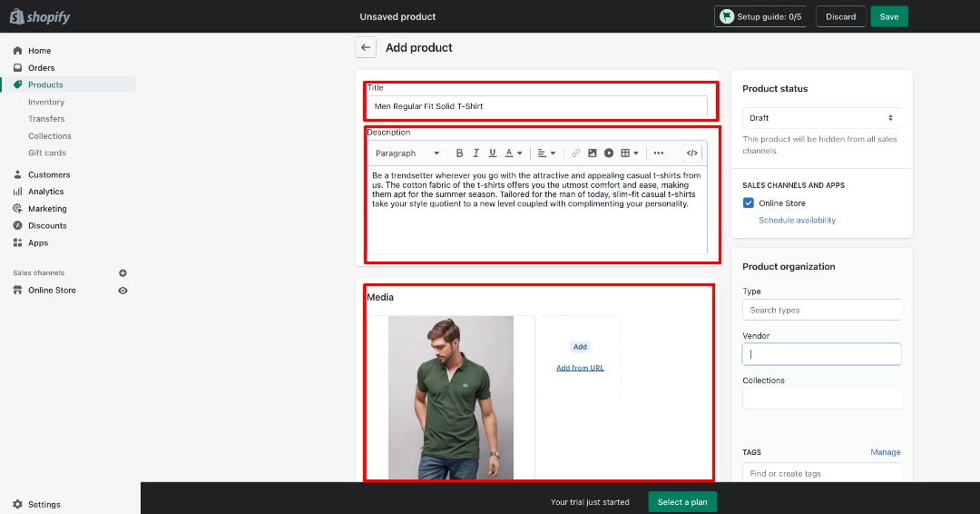This screenshot has height=514, width=980.
Task: Click the Vendor input field
Action: 821,354
